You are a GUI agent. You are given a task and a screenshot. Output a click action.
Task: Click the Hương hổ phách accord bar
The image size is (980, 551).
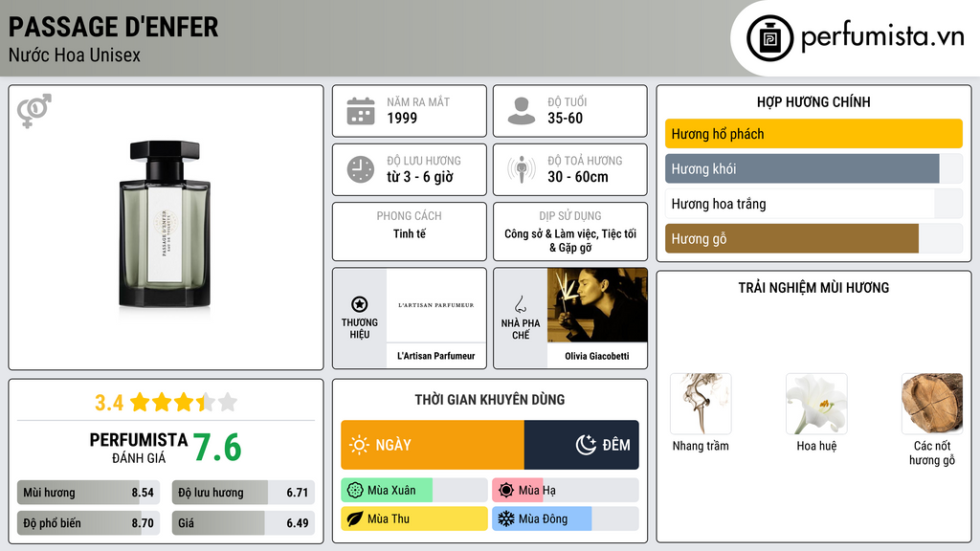(813, 134)
